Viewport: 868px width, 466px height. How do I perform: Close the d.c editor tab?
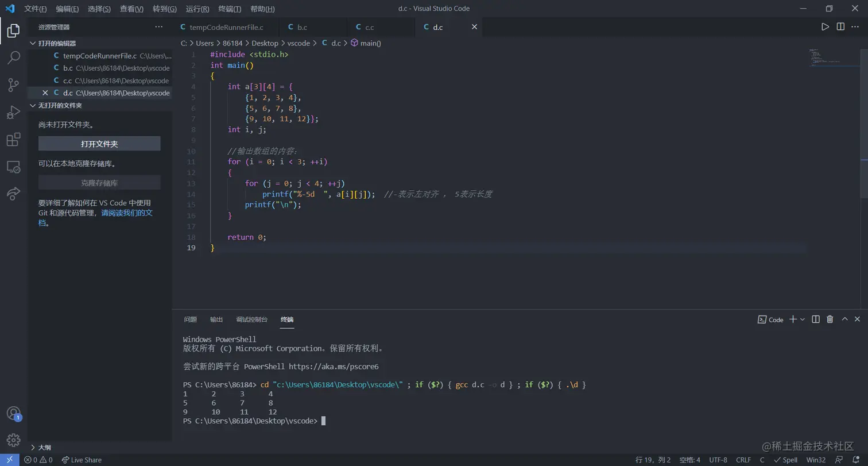pyautogui.click(x=474, y=27)
